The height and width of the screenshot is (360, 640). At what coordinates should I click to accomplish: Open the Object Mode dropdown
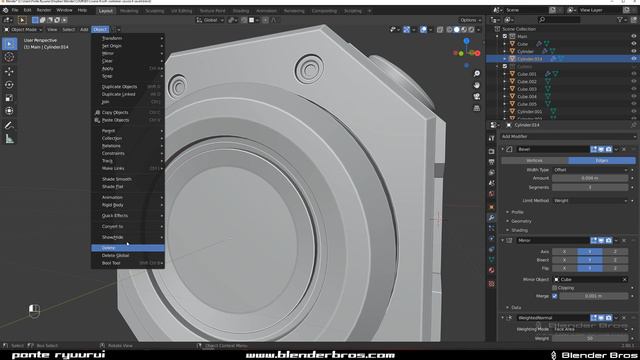tap(23, 29)
